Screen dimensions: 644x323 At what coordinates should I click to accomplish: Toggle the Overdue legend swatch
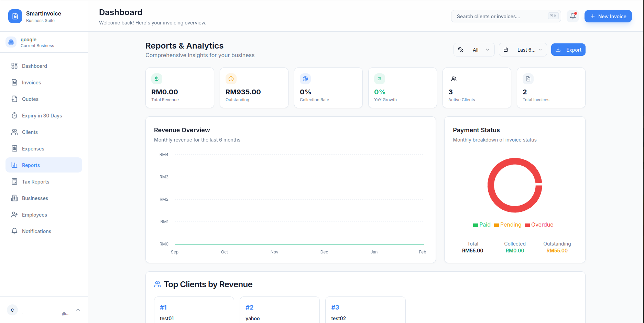tap(527, 225)
